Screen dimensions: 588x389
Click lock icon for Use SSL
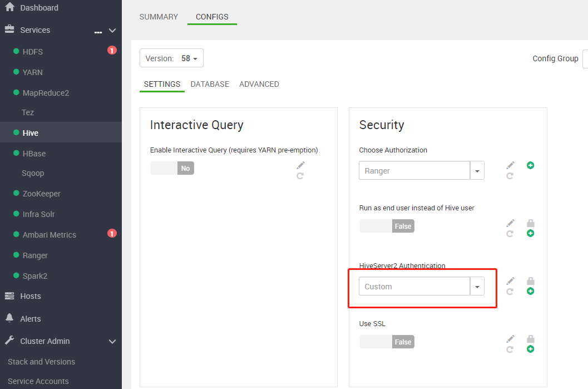[x=530, y=339]
